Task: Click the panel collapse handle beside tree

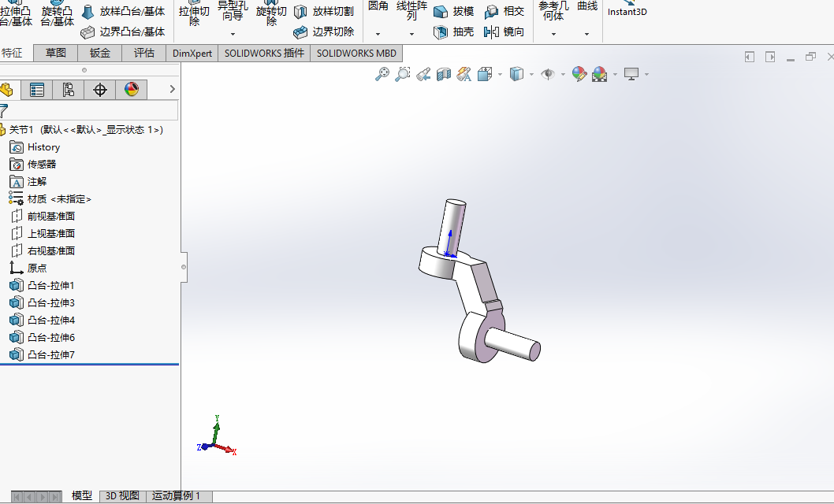Action: pos(184,267)
